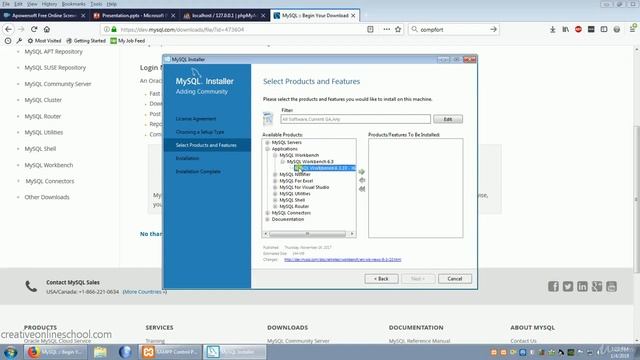Open MySQL Cluster sidebar link

pyautogui.click(x=43, y=100)
